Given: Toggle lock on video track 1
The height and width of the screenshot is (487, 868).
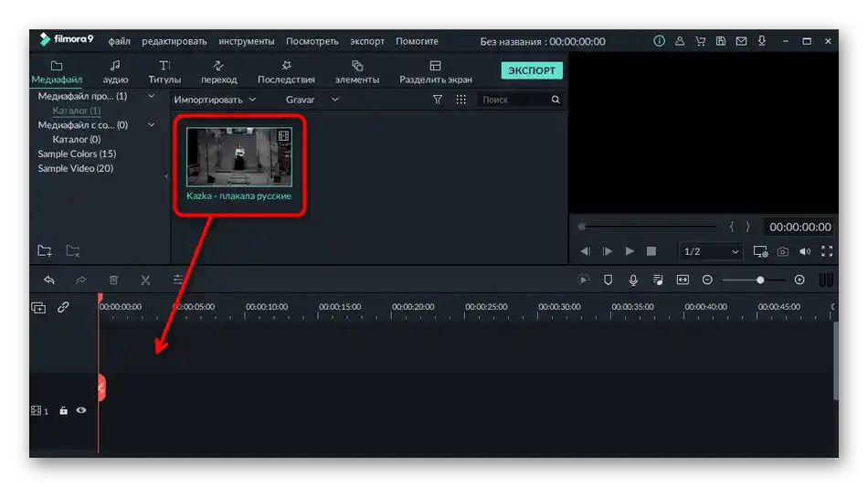Looking at the screenshot, I should coord(64,410).
